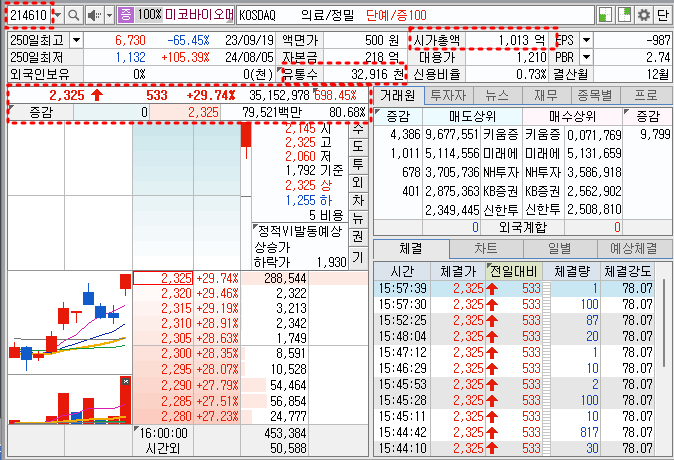Click the 수 side button
Image resolution: width=674 pixels, height=460 pixels.
358,129
